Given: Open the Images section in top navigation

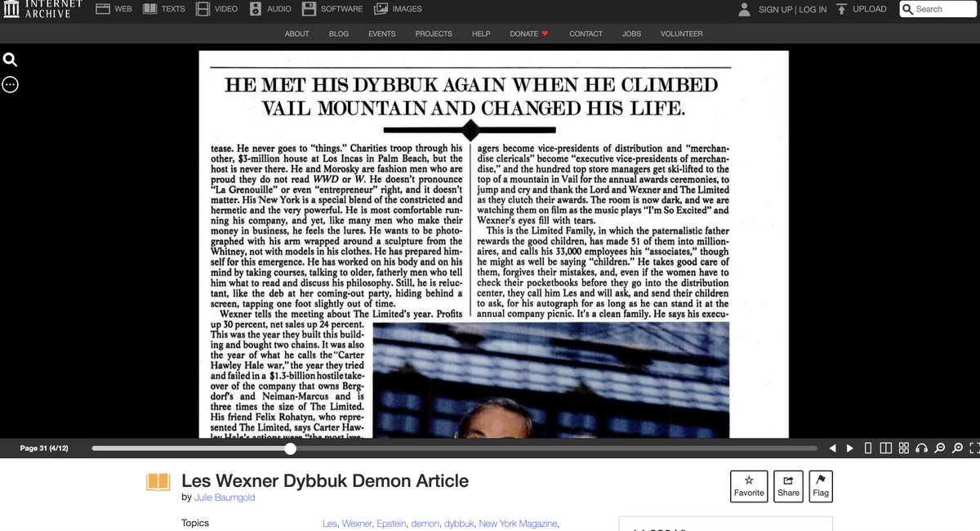Looking at the screenshot, I should click(399, 9).
